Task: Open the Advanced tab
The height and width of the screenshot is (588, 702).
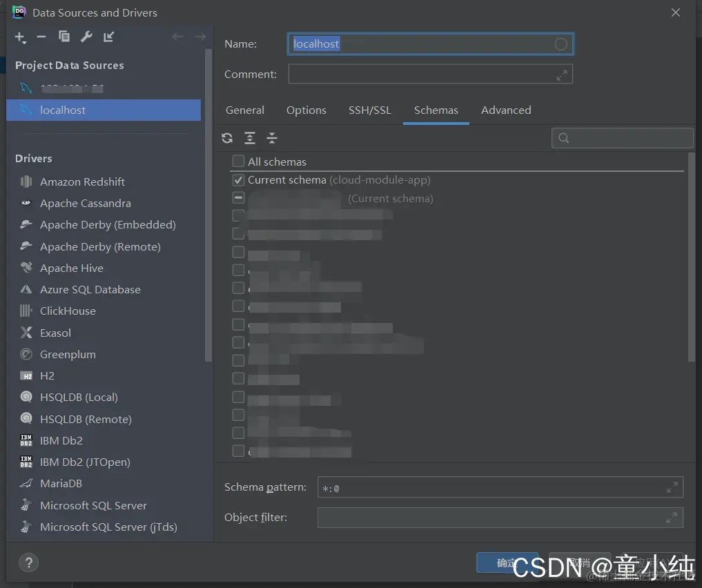Action: [506, 110]
